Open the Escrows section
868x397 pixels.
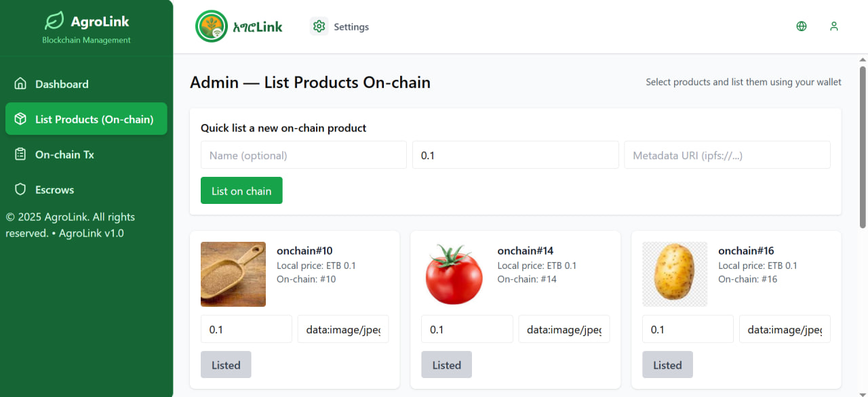(54, 190)
